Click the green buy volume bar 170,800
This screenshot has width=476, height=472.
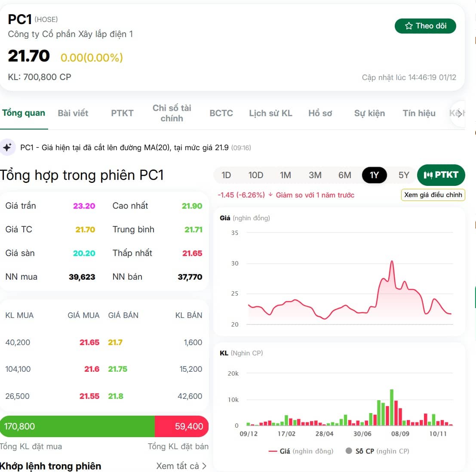(x=77, y=426)
